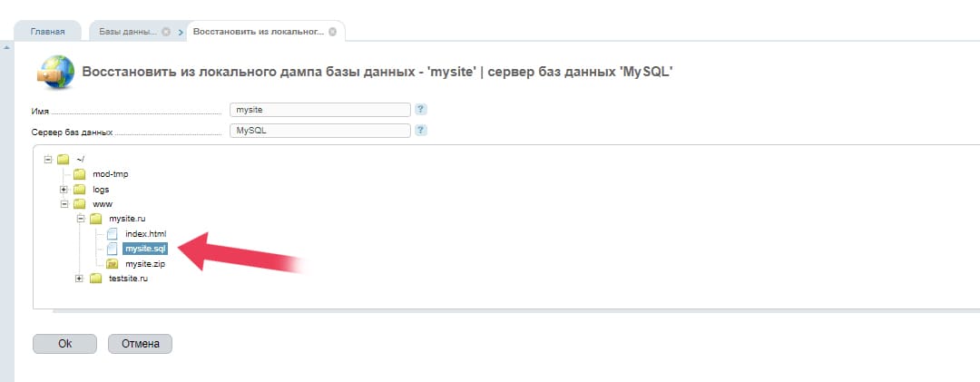The height and width of the screenshot is (382, 980).
Task: Collapse the root ~/ folder
Action: click(x=47, y=160)
